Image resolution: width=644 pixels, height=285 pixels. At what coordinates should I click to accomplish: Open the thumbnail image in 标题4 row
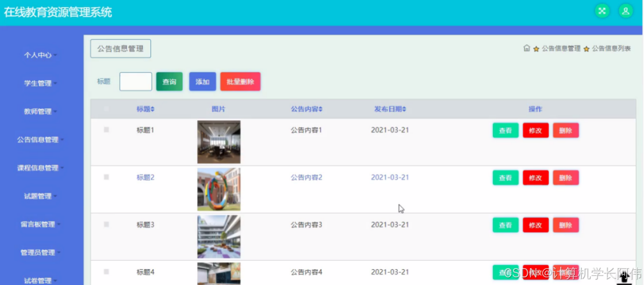[x=219, y=273]
